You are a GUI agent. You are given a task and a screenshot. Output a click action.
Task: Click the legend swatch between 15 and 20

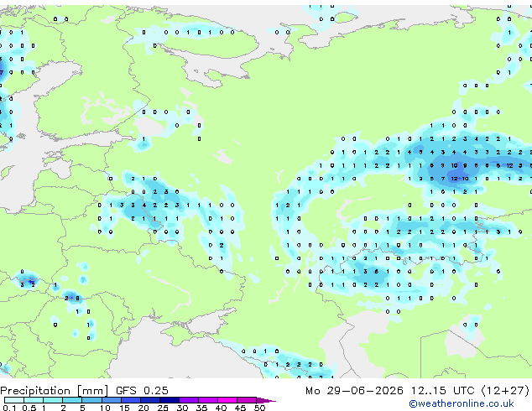tap(131, 400)
